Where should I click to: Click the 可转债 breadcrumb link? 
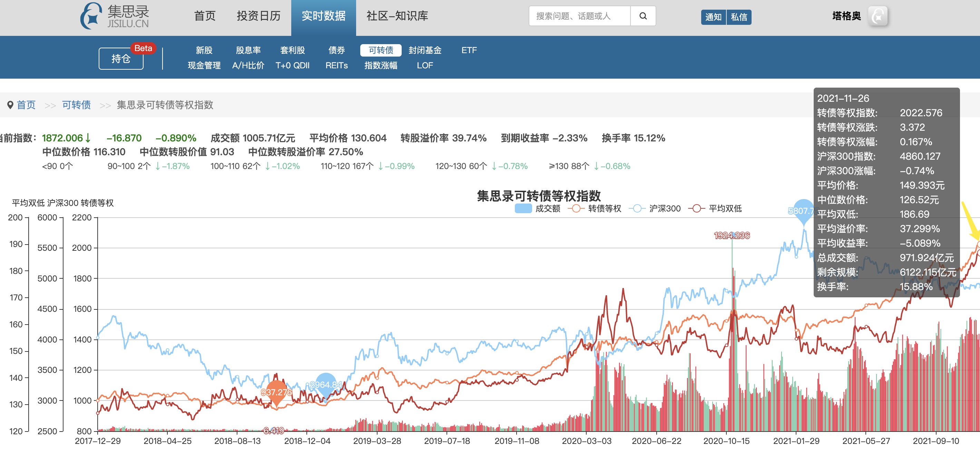pyautogui.click(x=77, y=105)
